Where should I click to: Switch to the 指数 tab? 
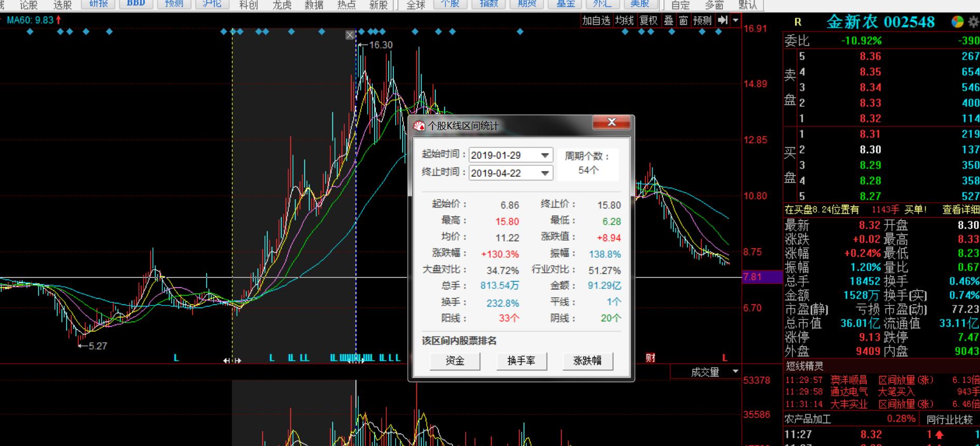coord(488,4)
